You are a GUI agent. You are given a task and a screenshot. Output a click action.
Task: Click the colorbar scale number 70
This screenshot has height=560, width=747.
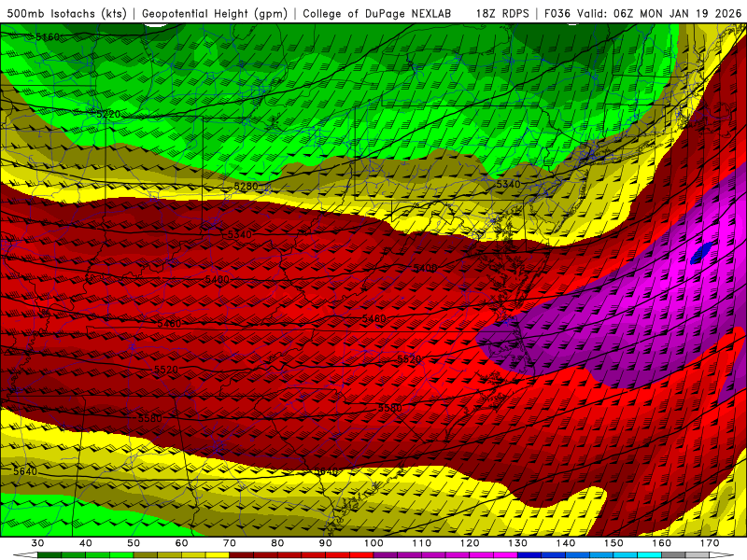(229, 543)
